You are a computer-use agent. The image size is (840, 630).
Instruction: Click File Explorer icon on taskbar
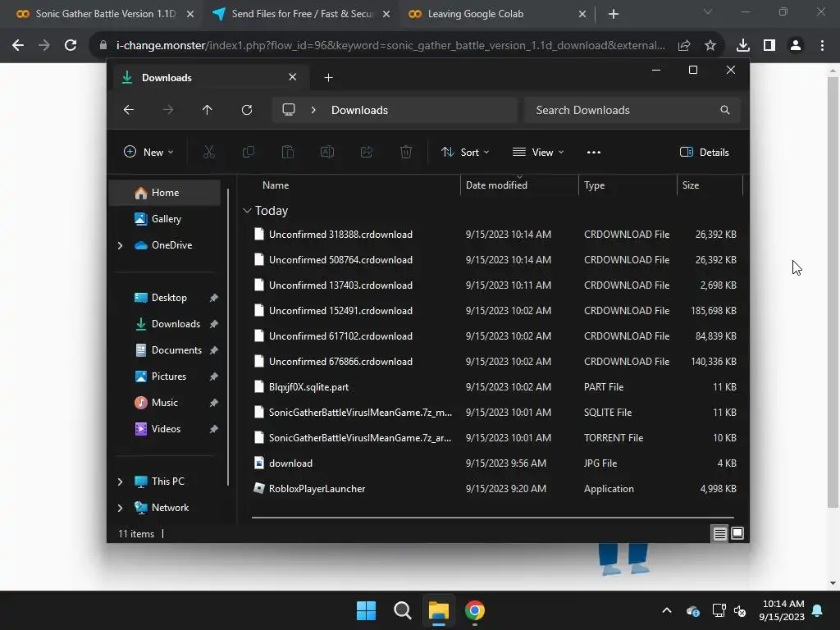[x=438, y=610]
